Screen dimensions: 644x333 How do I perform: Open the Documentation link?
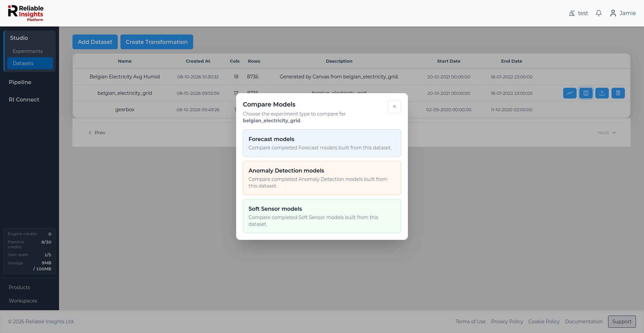[584, 322]
